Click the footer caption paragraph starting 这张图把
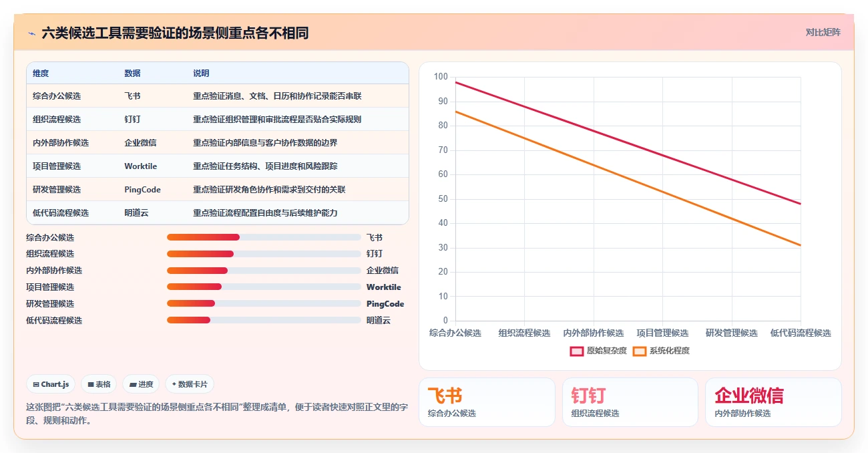868x453 pixels. click(217, 414)
